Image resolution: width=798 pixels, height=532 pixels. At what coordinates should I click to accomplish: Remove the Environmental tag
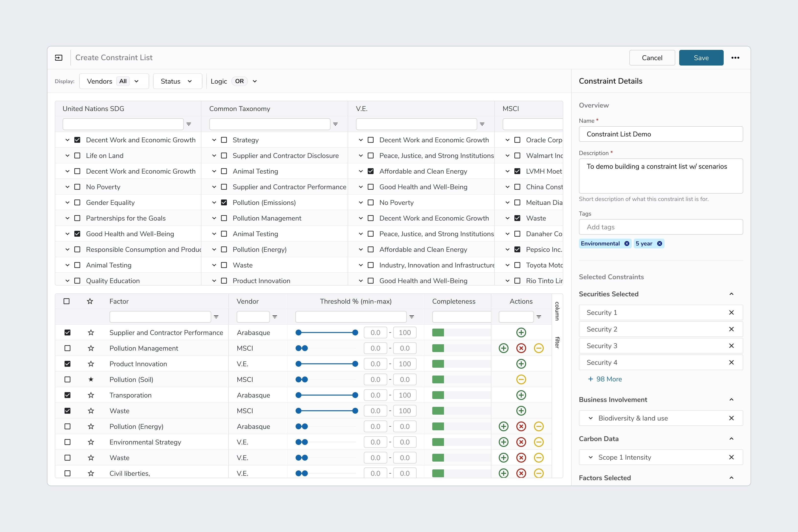(627, 244)
